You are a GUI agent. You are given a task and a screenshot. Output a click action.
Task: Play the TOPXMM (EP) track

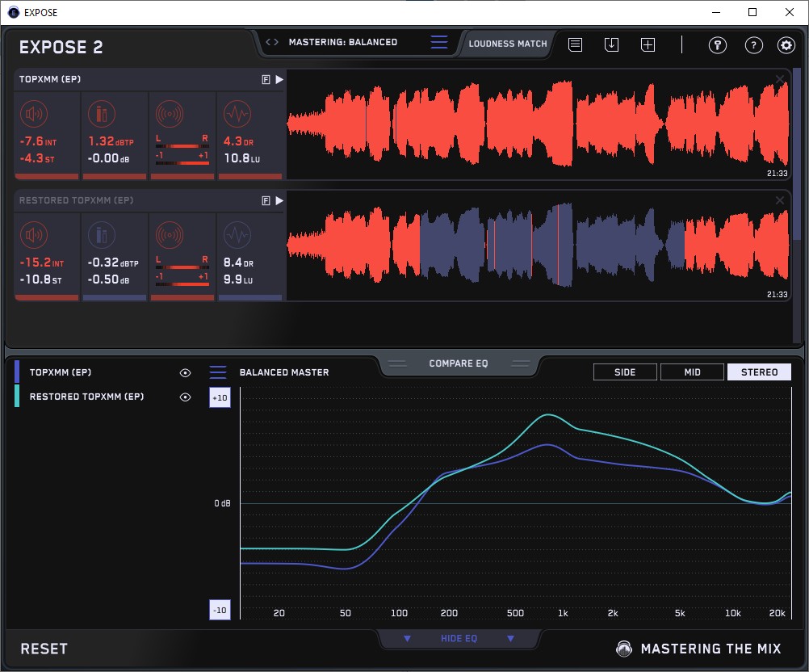[x=279, y=80]
